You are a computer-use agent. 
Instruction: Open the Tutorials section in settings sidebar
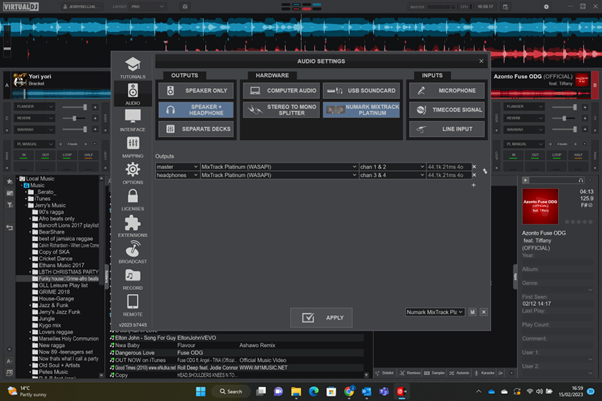[132, 68]
